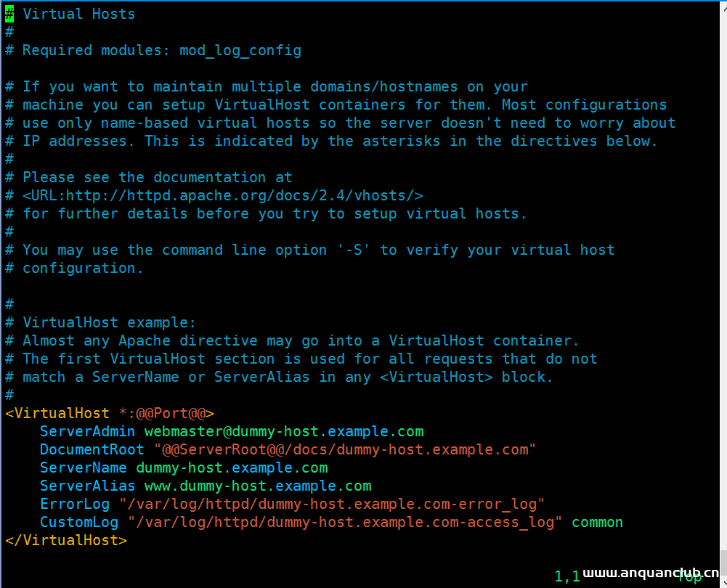Viewport: 727px width, 588px height.
Task: Click the 1,1 cursor position indicator
Action: tap(567, 576)
